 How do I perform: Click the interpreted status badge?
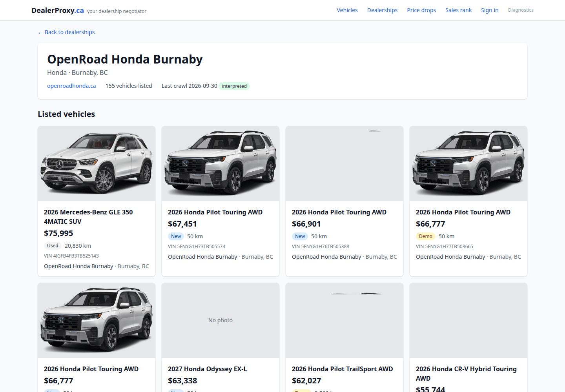pyautogui.click(x=234, y=86)
